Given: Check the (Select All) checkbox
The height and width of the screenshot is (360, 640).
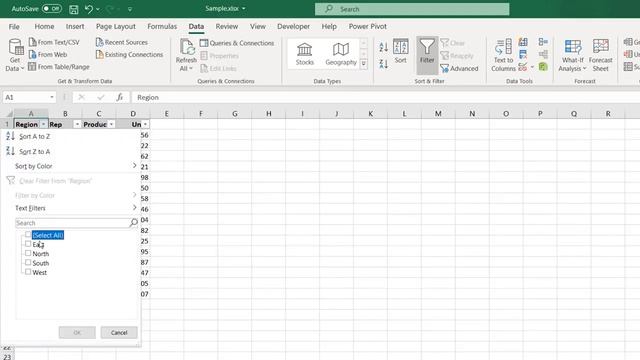Looking at the screenshot, I should pos(28,234).
